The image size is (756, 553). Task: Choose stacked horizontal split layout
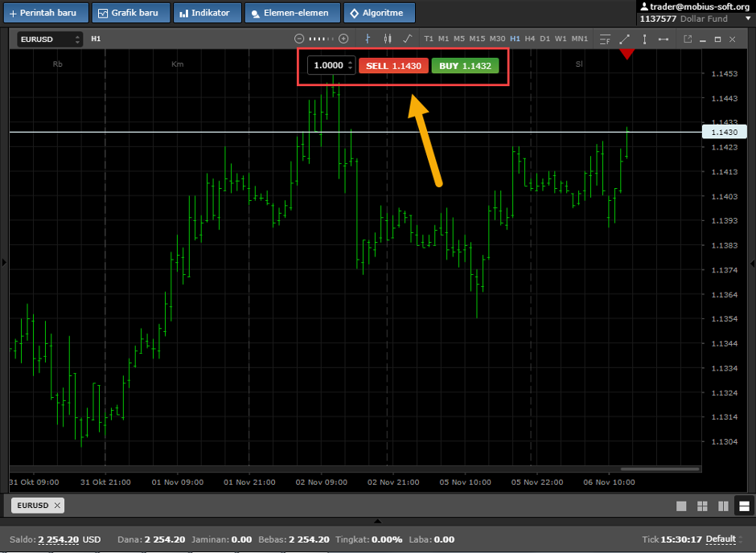click(x=744, y=506)
